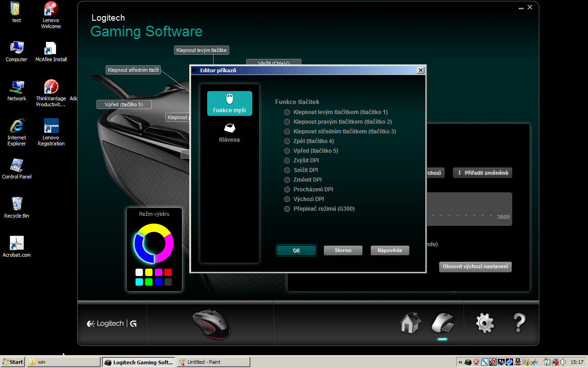This screenshot has height=368, width=588.
Task: Click the blue key password tray icon
Action: click(485, 362)
